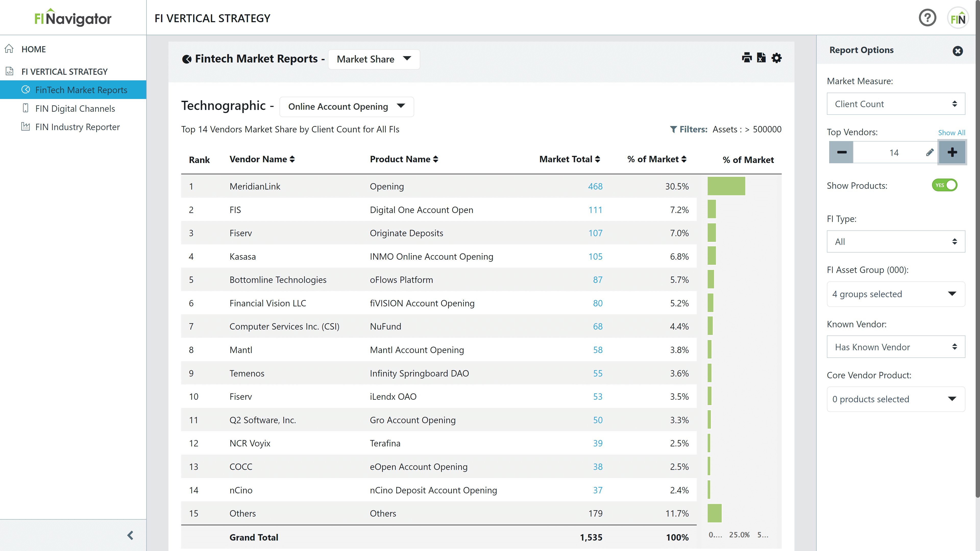The width and height of the screenshot is (980, 551).
Task: Go to HOME in the sidebar
Action: pos(33,49)
